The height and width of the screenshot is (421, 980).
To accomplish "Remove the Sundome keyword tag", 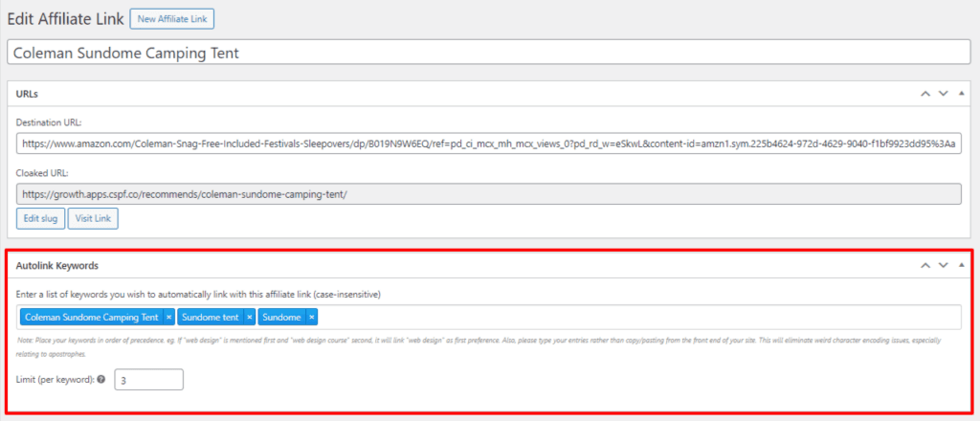I will [x=311, y=318].
